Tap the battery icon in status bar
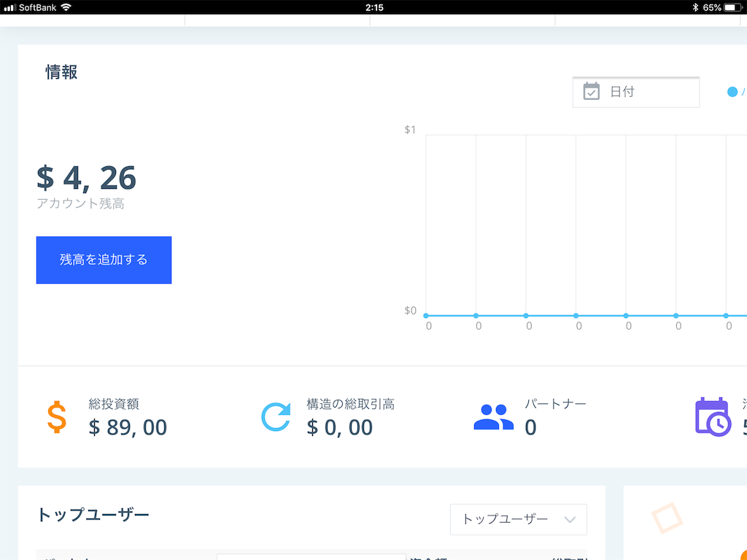The height and width of the screenshot is (560, 747). (732, 7)
